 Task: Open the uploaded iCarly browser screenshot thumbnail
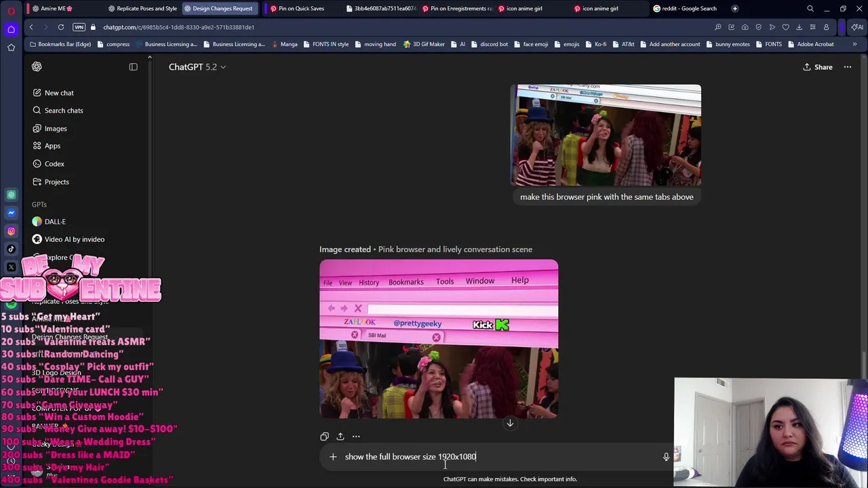[x=606, y=135]
